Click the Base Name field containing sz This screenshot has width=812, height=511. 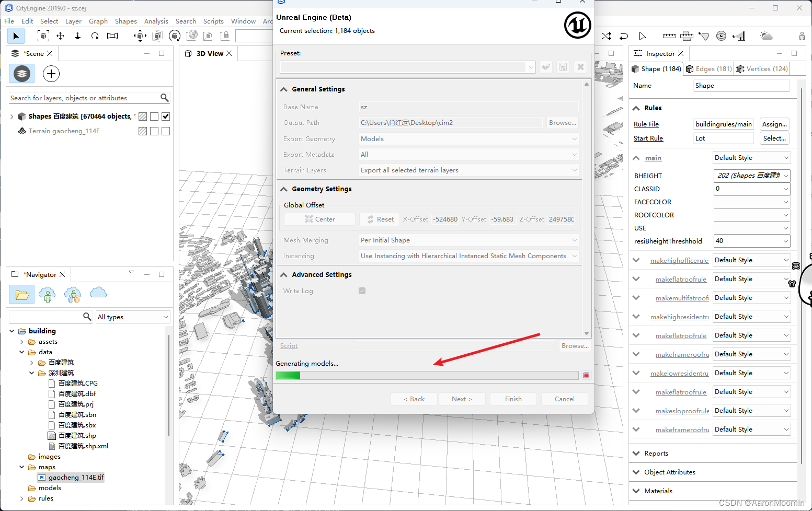(468, 107)
